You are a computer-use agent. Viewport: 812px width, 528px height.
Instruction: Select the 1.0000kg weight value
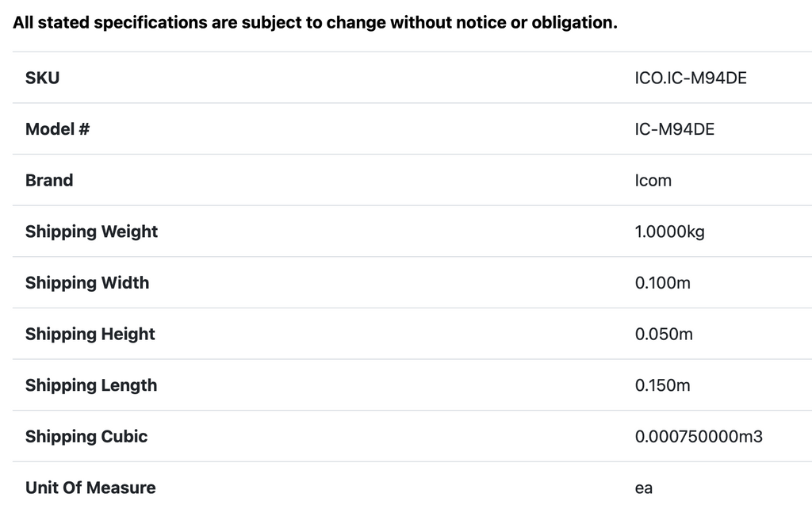(670, 231)
